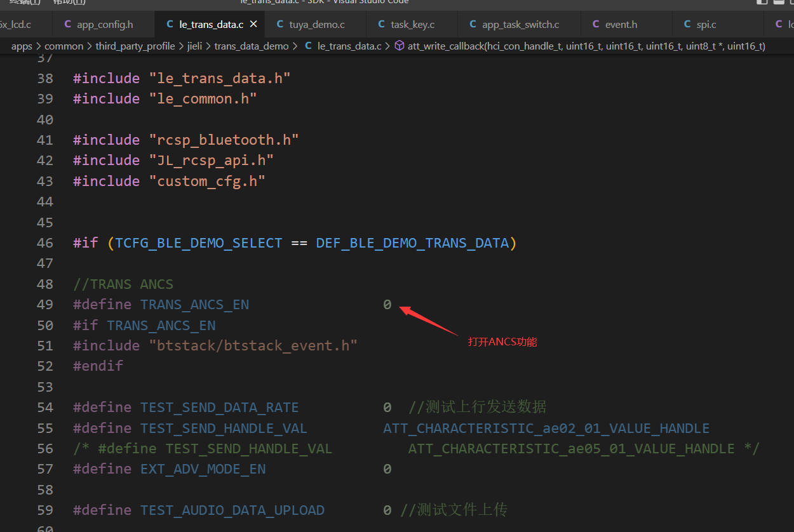794x532 pixels.
Task: Click the //TRANS ANCS comment
Action: point(123,284)
